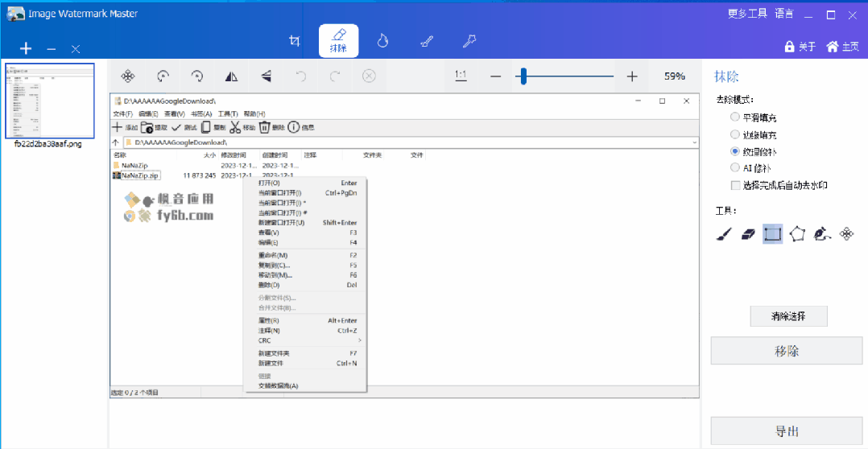
Task: Click the 去除模式 label
Action: pos(734,100)
